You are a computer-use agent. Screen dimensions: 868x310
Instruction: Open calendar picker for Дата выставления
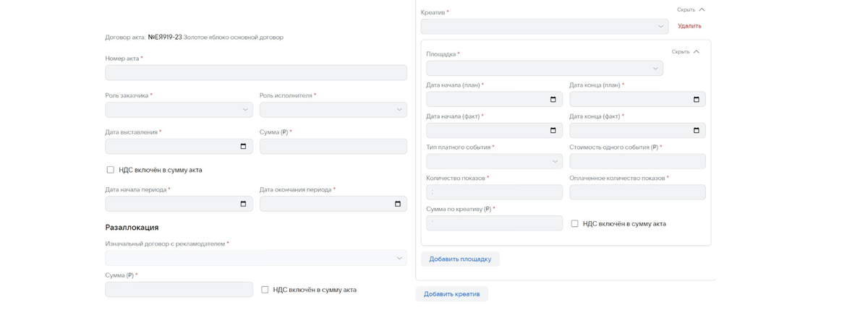243,147
